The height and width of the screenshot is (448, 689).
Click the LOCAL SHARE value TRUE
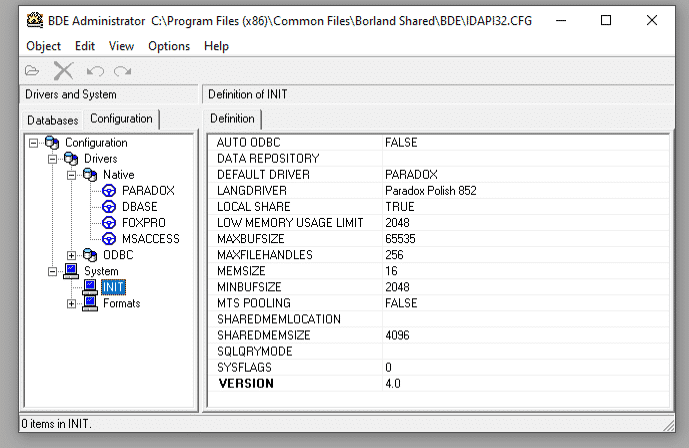pos(399,207)
